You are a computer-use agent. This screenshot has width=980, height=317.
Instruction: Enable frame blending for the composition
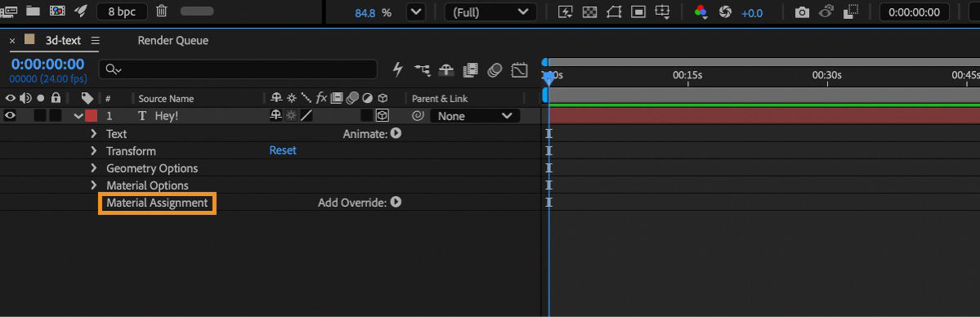click(x=470, y=70)
